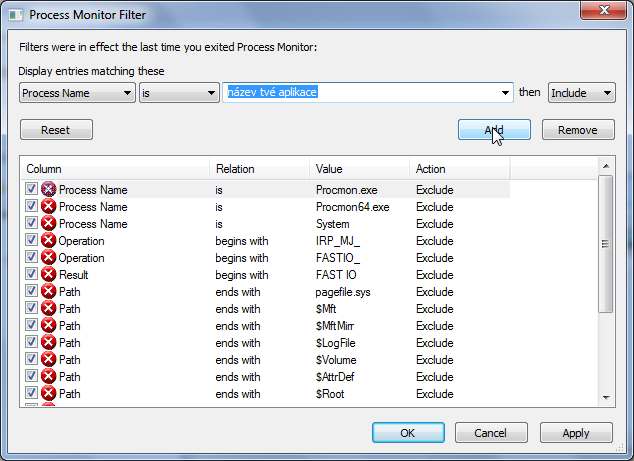The width and height of the screenshot is (634, 461).
Task: Click the Remove button
Action: pos(578,130)
